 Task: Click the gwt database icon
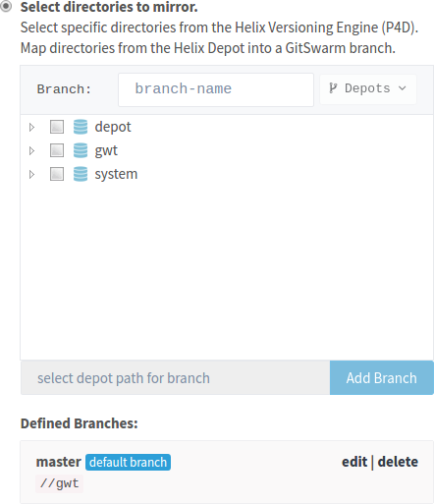pyautogui.click(x=81, y=150)
